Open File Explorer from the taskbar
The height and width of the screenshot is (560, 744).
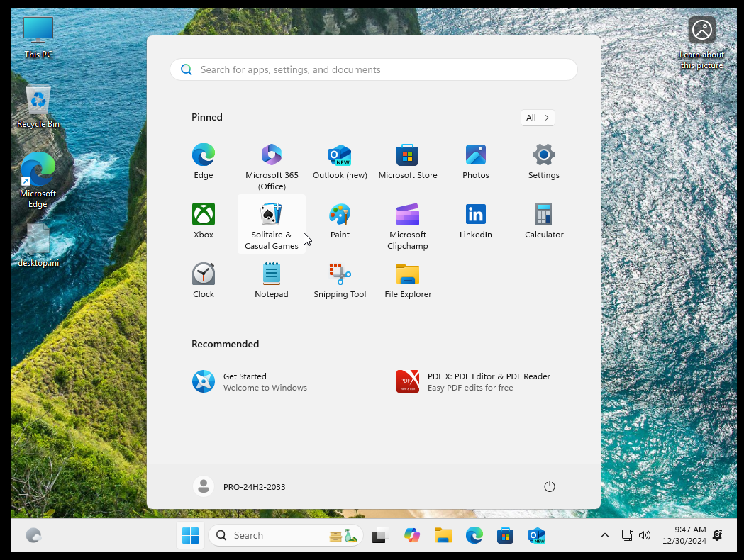point(443,535)
